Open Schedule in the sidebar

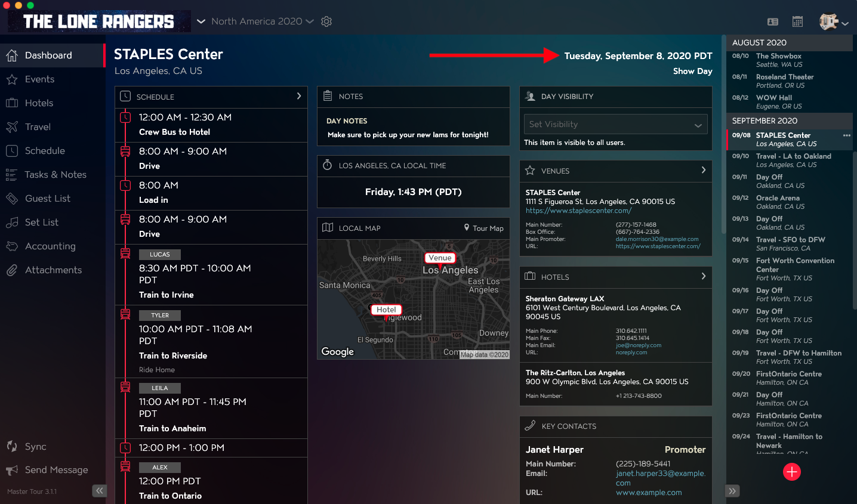[53, 151]
